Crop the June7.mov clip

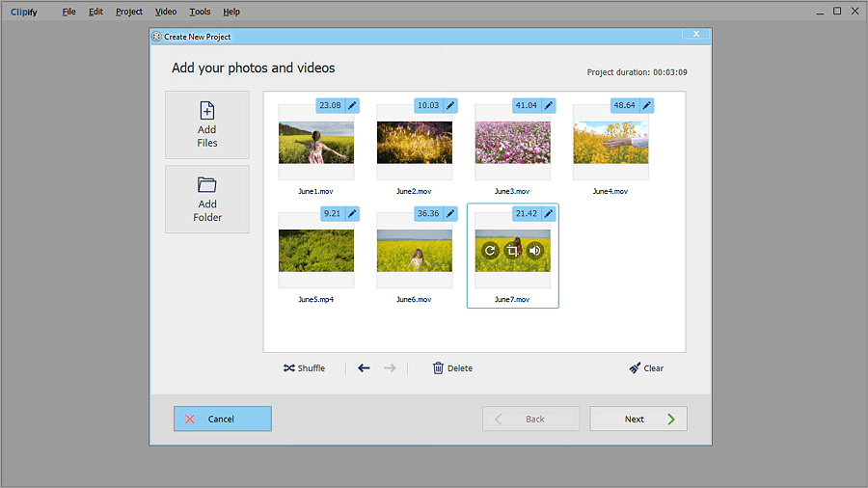pos(513,251)
